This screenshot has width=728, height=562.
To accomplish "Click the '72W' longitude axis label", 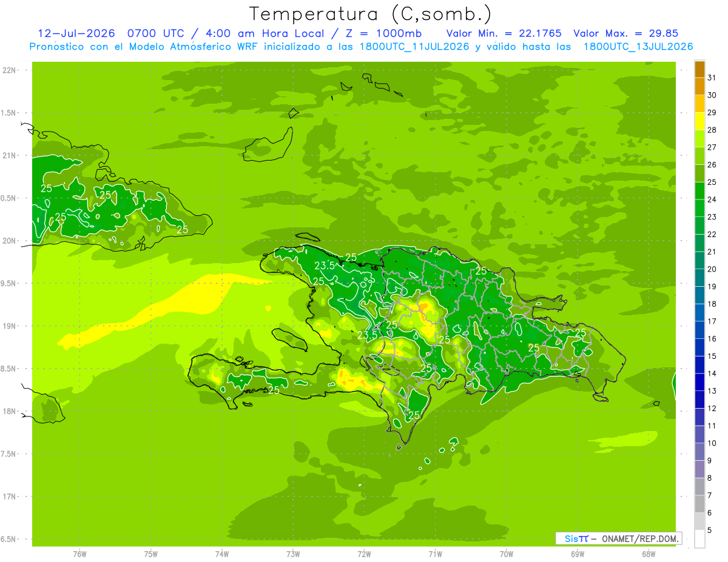I will tap(364, 554).
